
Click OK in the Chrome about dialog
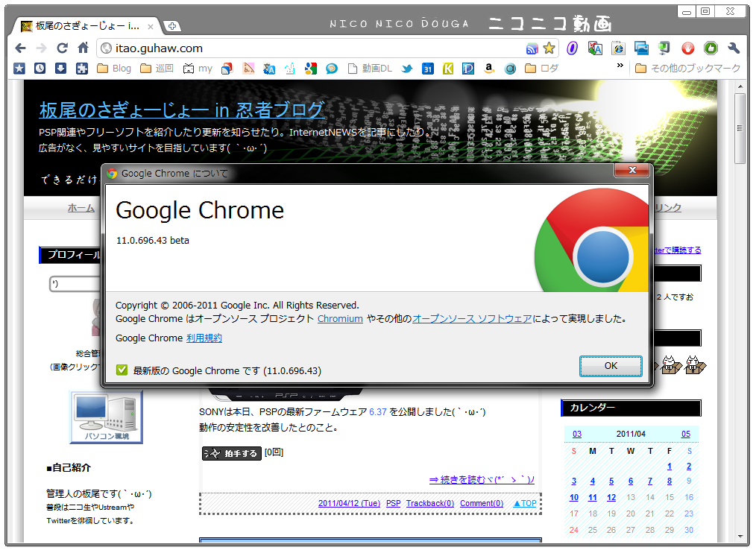pos(611,366)
